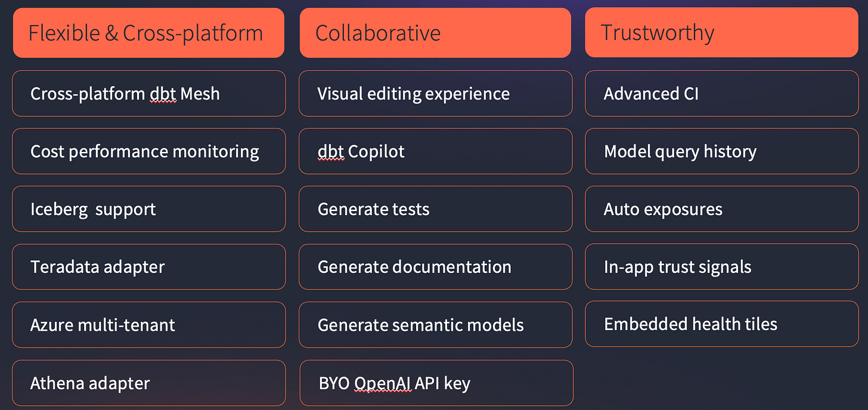The image size is (868, 410).
Task: Click the Athena adapter box
Action: click(148, 383)
